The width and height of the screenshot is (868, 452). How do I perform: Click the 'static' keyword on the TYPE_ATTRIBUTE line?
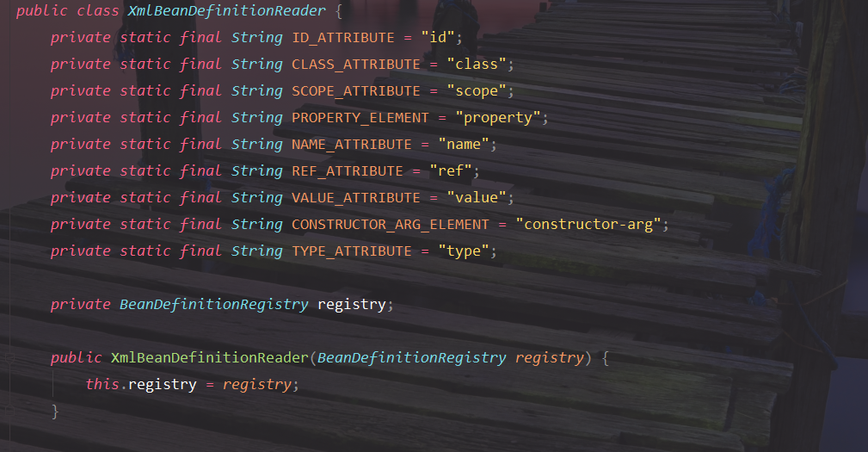[x=145, y=251]
